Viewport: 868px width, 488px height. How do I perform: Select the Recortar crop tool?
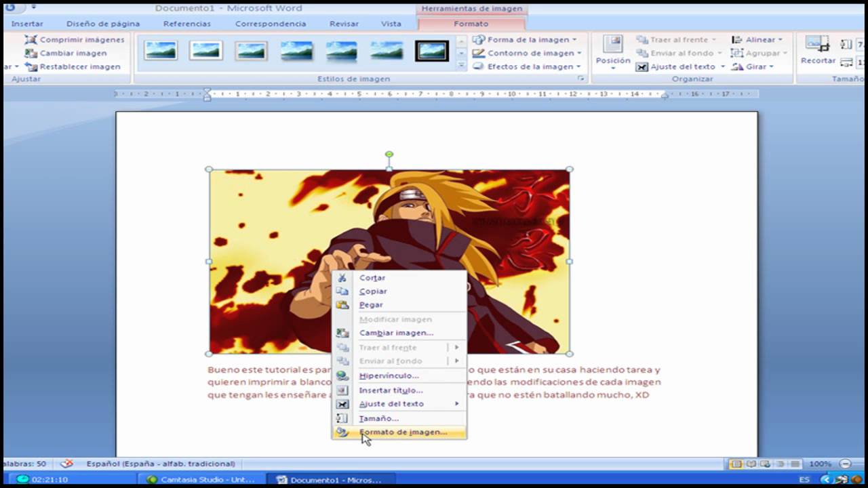(x=818, y=51)
